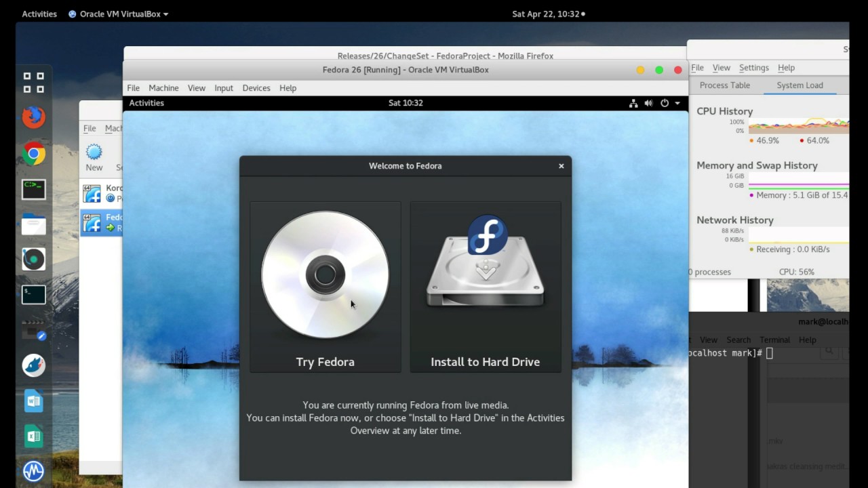The height and width of the screenshot is (488, 868).
Task: Click the Install to Hard Drive label
Action: [x=486, y=362]
